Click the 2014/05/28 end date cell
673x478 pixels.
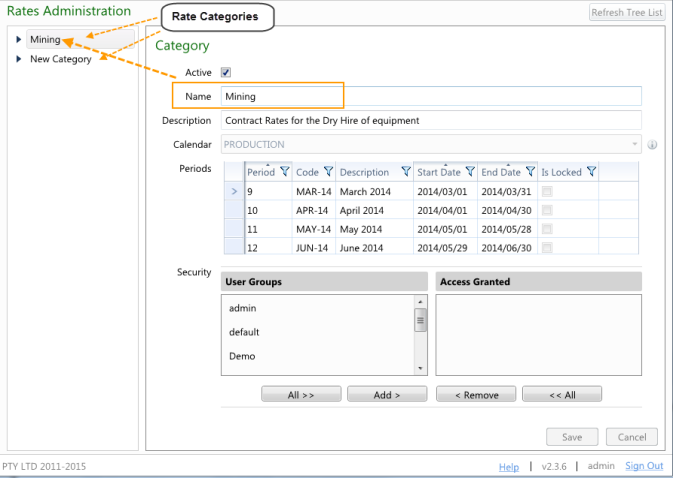(x=507, y=229)
